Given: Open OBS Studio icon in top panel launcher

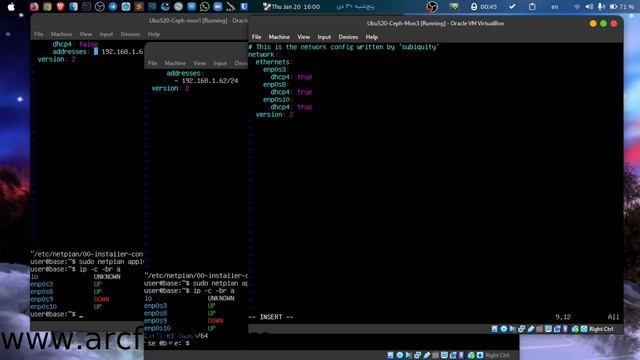Looking at the screenshot, I should [x=100, y=7].
